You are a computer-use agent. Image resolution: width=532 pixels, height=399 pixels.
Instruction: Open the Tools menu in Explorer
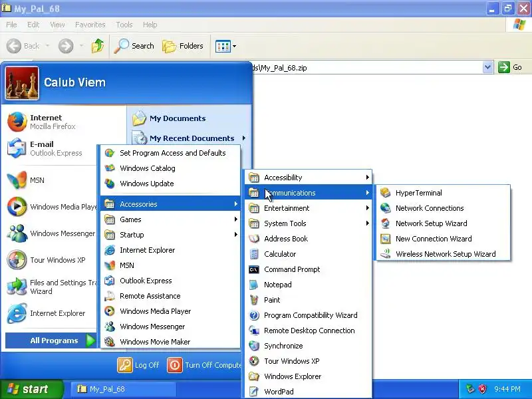[124, 25]
